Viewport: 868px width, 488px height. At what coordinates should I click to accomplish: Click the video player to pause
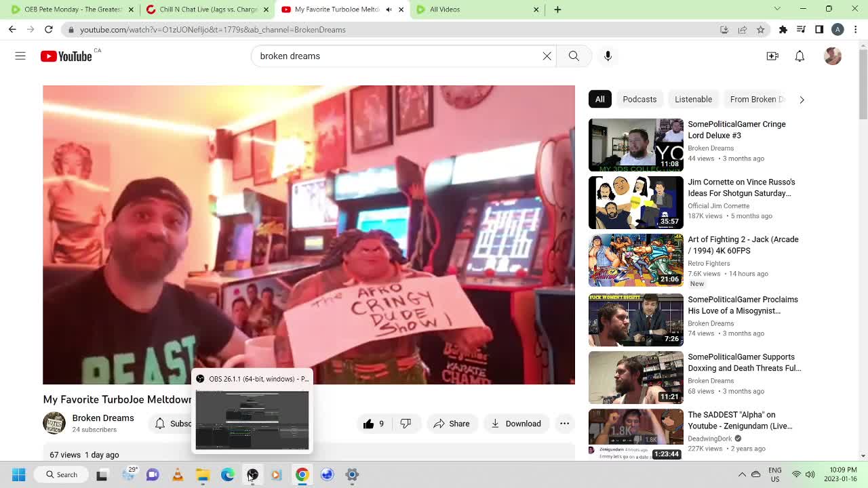click(x=309, y=235)
